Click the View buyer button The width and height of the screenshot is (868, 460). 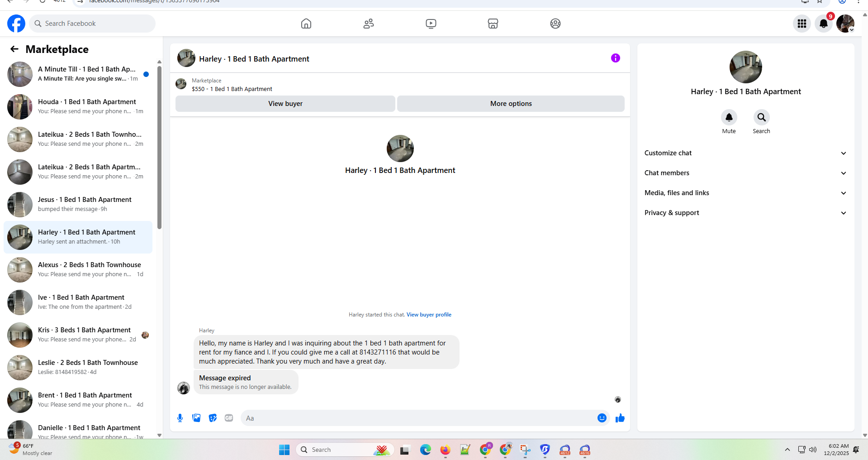(285, 104)
